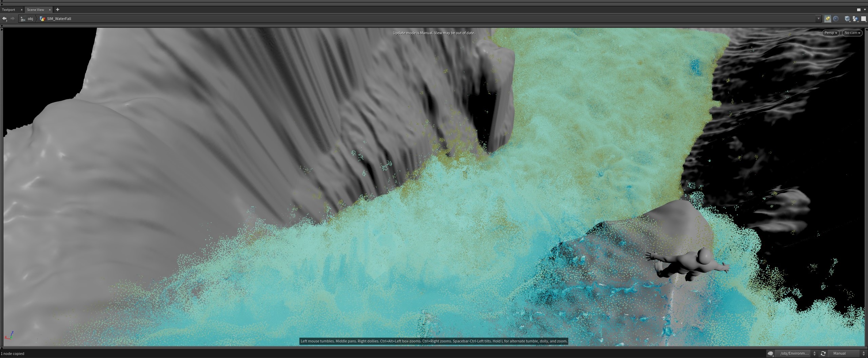The image size is (868, 358).
Task: Click the 'Update mode is Manual' notice
Action: coord(434,33)
